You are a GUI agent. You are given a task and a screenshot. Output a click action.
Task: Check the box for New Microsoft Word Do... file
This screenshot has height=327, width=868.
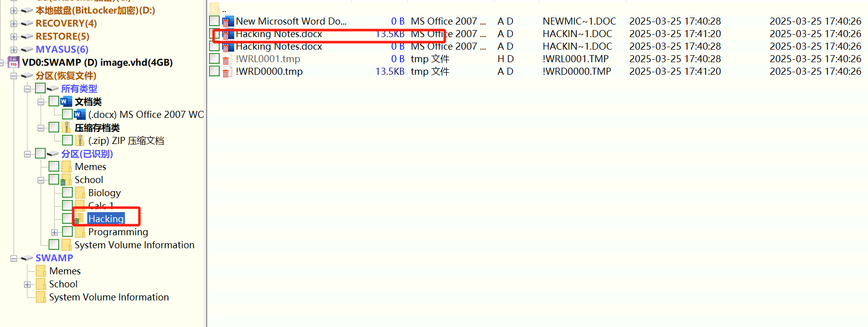[x=214, y=21]
